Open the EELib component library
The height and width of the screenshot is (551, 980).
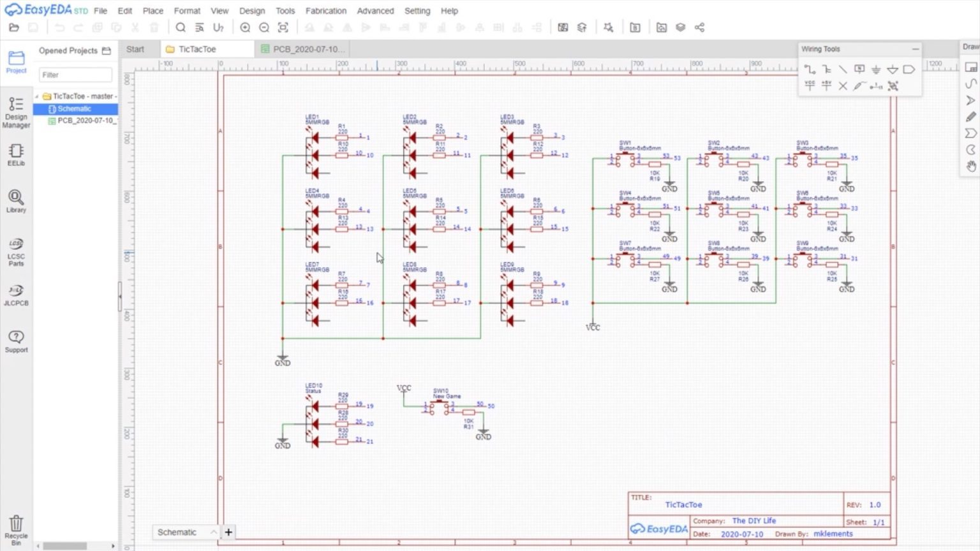[x=16, y=154]
